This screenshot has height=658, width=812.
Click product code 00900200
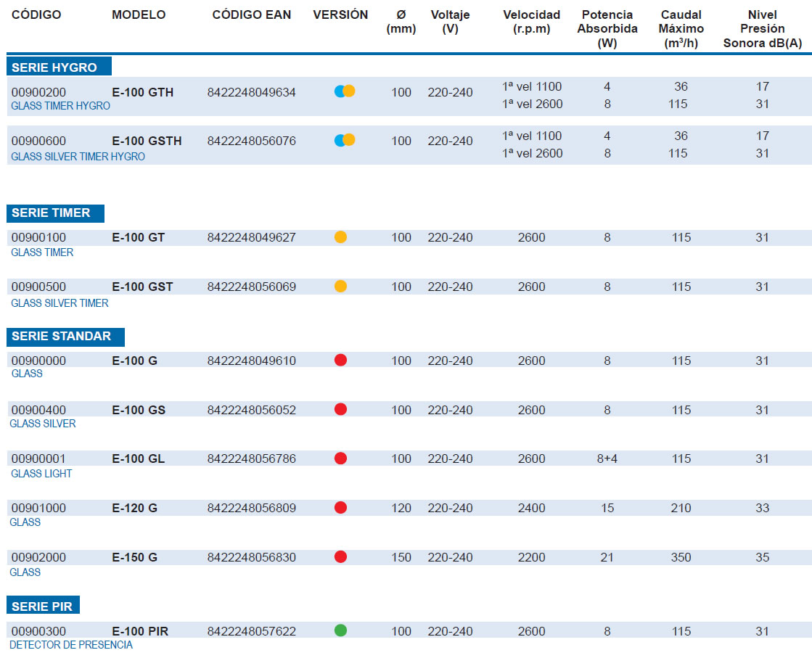(39, 92)
